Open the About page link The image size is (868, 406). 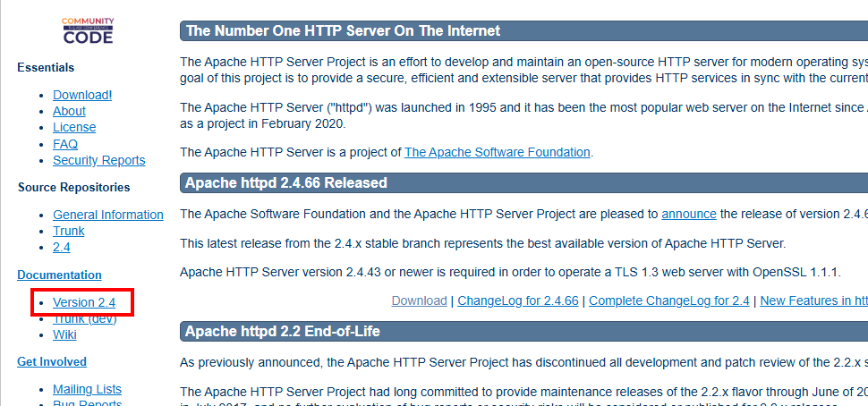click(69, 111)
